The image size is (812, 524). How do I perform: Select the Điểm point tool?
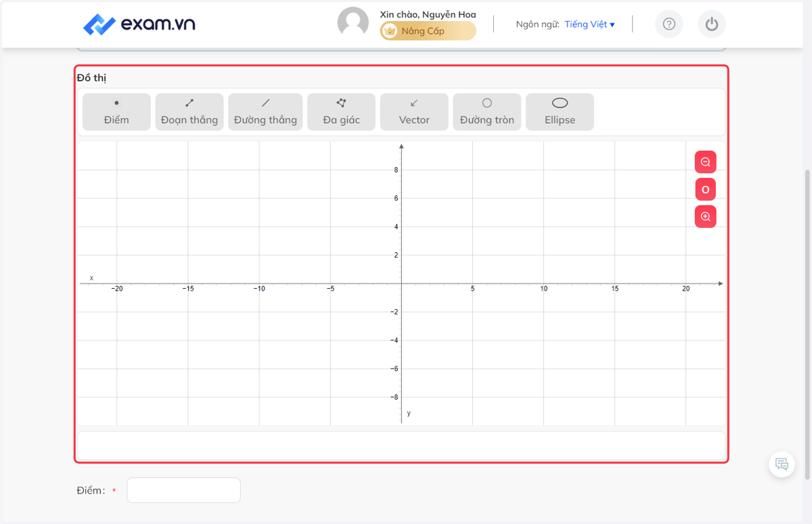click(x=116, y=112)
